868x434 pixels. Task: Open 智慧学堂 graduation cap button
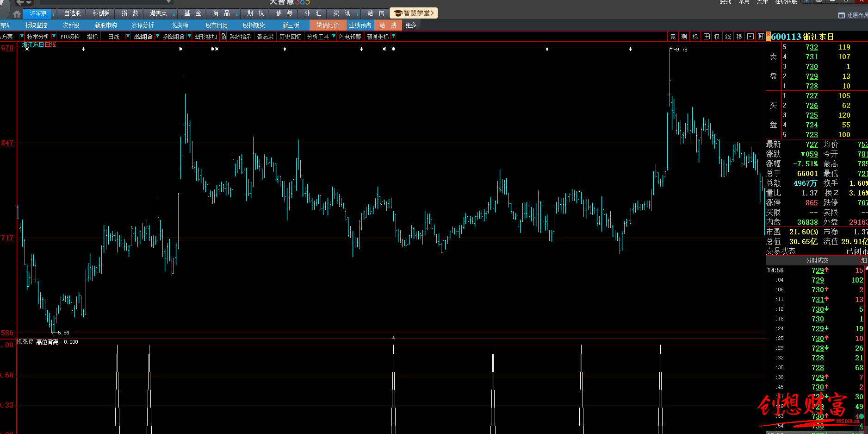[x=414, y=13]
